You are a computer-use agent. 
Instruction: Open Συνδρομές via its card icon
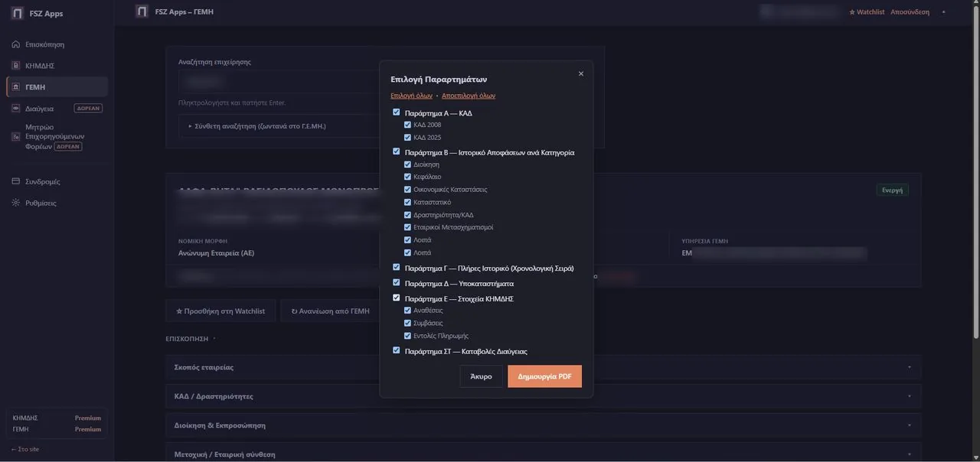click(16, 181)
